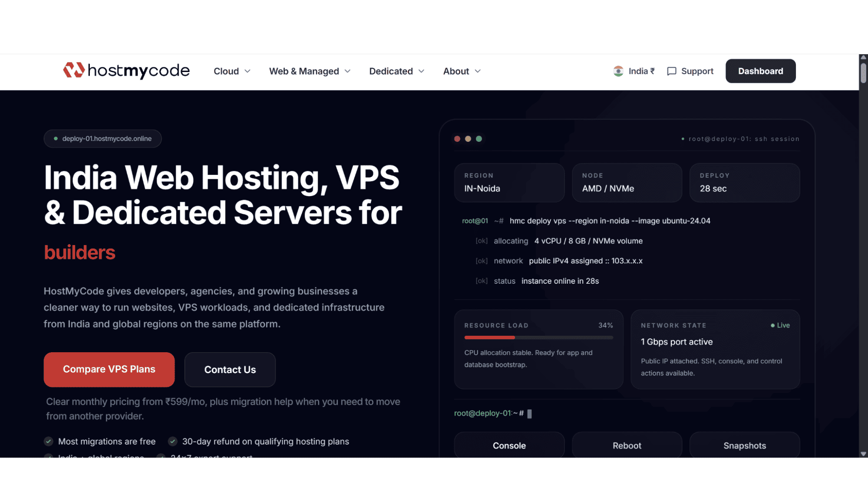This screenshot has height=488, width=868.
Task: Click the 1 Gbps port active text
Action: [677, 342]
